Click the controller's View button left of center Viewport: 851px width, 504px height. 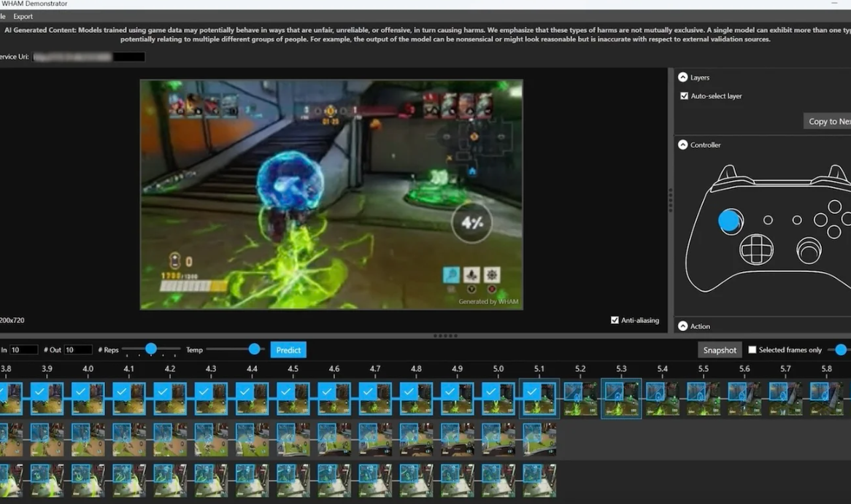(x=768, y=220)
